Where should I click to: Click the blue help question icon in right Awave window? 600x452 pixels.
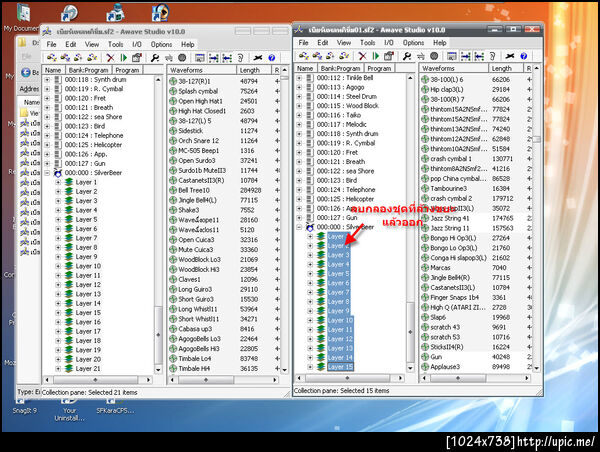[524, 56]
